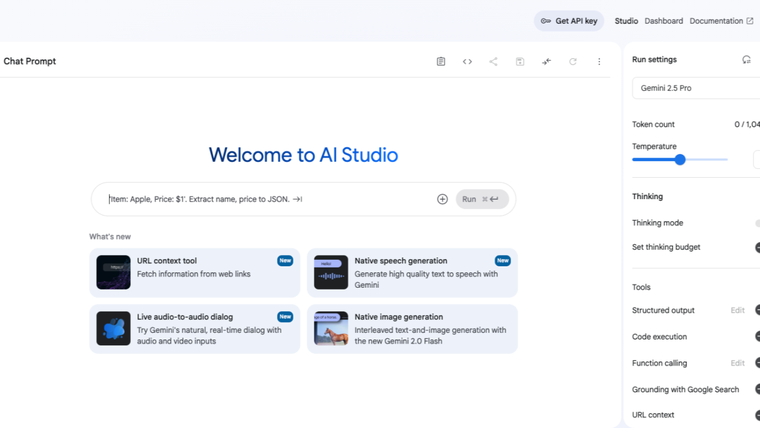Click the share prompt icon

tap(493, 62)
